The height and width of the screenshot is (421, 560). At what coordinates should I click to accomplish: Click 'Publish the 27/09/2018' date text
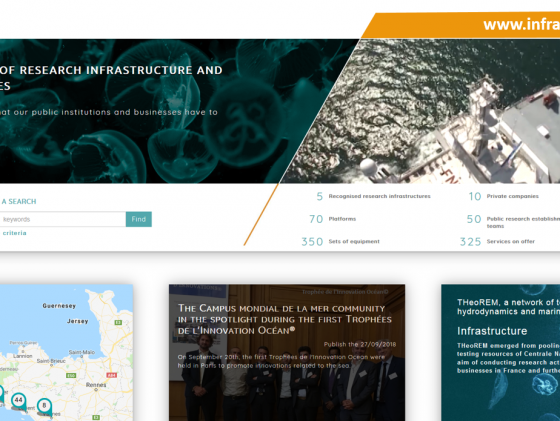(x=360, y=344)
